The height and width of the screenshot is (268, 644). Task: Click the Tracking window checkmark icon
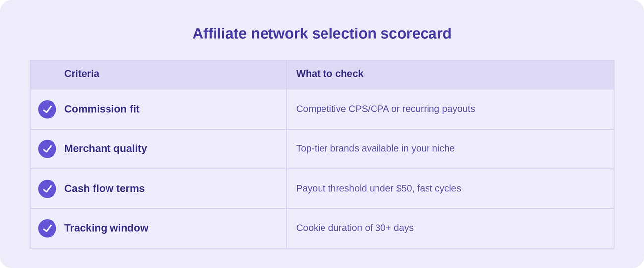[x=47, y=228]
